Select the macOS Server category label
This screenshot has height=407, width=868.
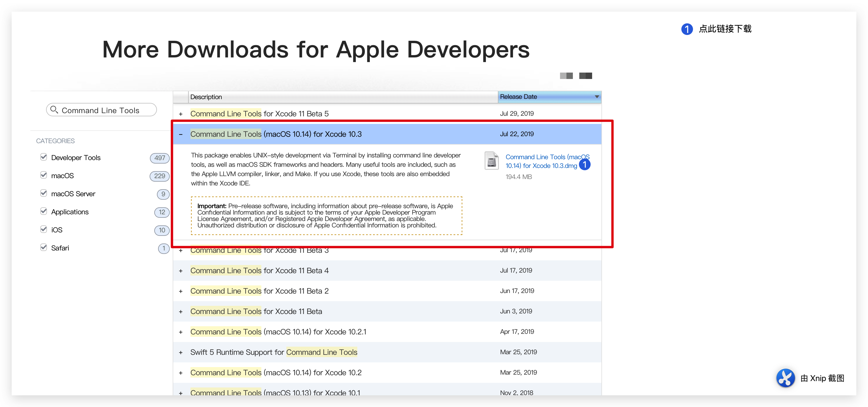[x=73, y=194]
